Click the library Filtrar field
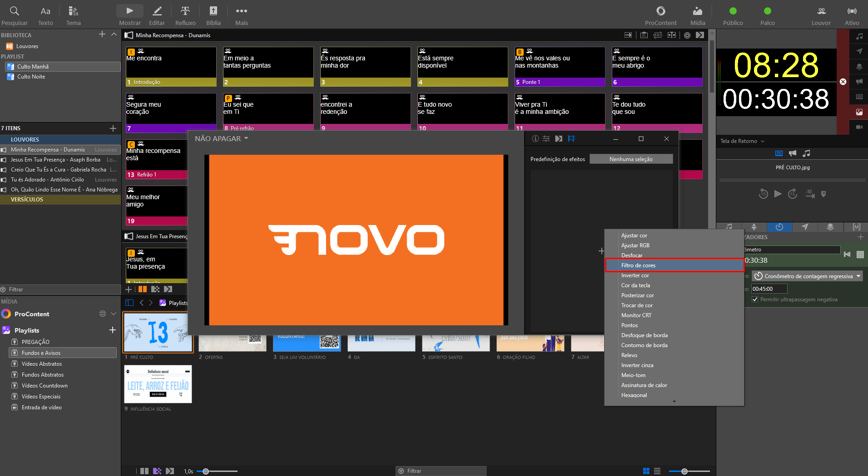Screen dimensions: 868x476 coord(60,290)
